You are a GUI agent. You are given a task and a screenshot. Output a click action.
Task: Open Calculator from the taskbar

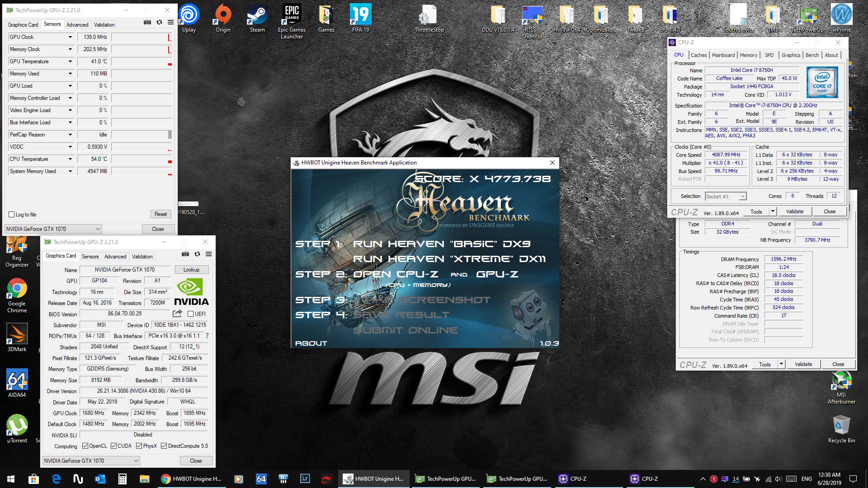[x=122, y=479]
